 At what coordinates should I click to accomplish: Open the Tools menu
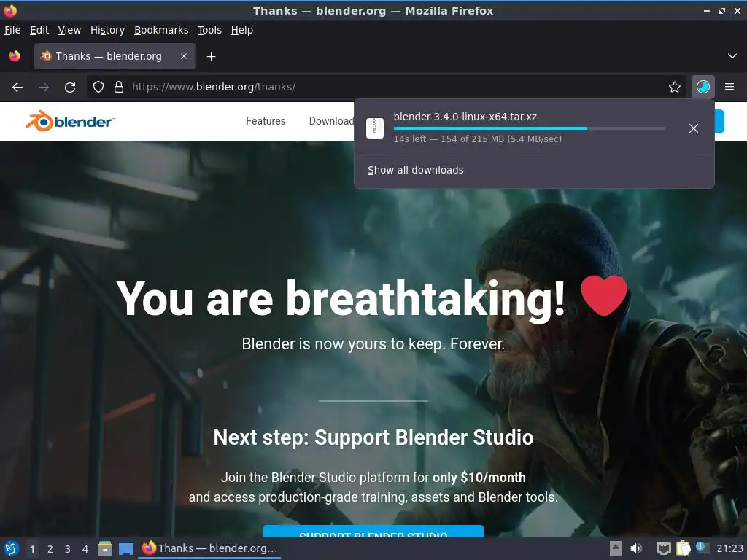tap(209, 30)
